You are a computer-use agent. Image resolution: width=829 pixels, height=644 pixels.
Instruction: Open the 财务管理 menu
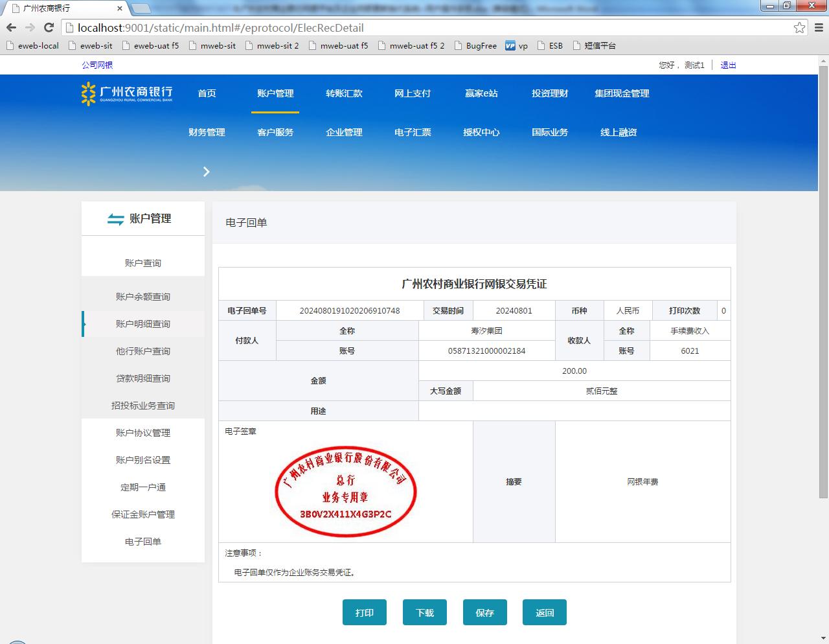coord(207,132)
